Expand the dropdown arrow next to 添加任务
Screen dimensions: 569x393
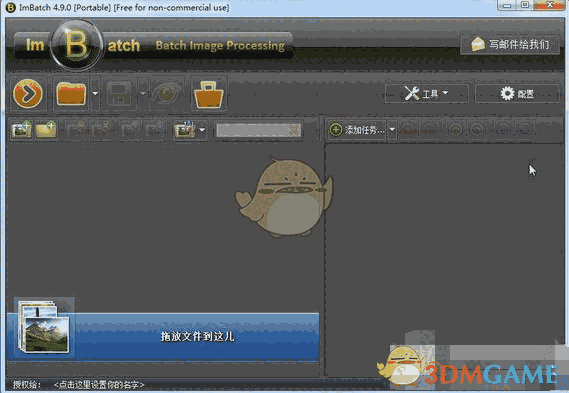click(392, 130)
